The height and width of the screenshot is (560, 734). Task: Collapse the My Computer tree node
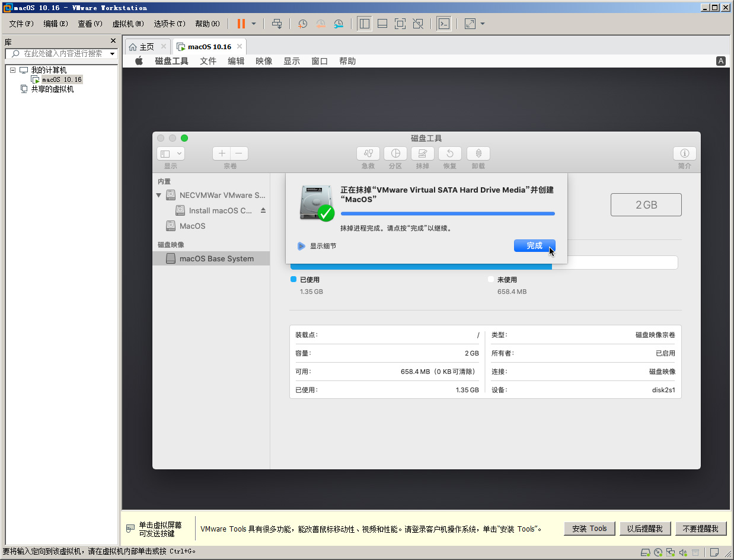pos(12,70)
